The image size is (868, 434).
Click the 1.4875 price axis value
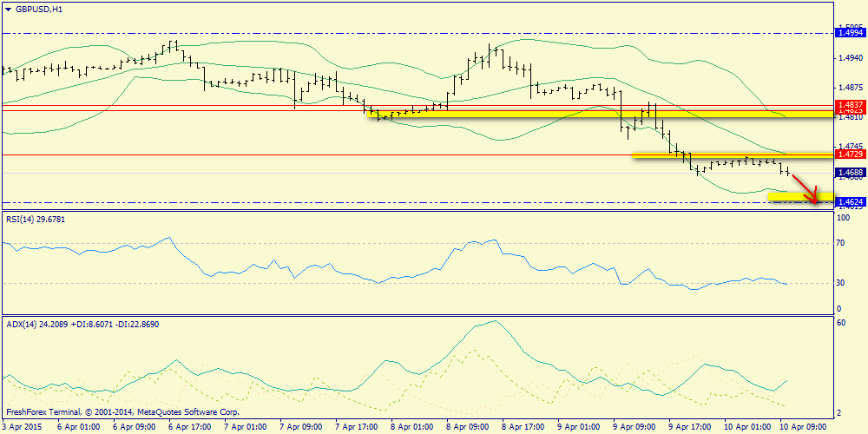(x=851, y=88)
